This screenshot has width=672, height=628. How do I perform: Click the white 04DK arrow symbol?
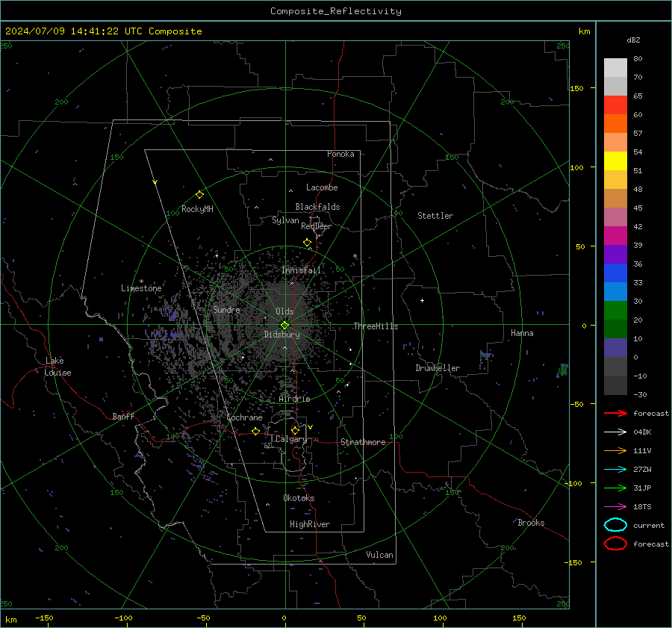click(x=615, y=432)
